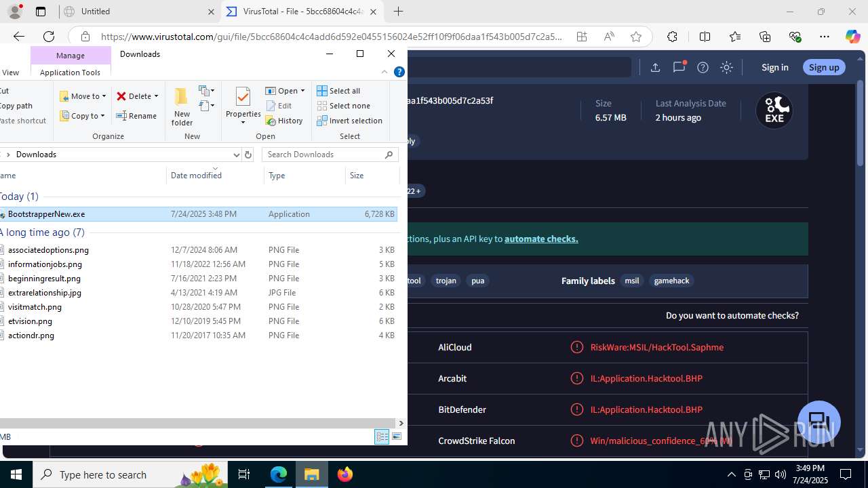Viewport: 868px width, 488px height.
Task: Open VirusTotal notifications icon
Action: click(x=679, y=66)
